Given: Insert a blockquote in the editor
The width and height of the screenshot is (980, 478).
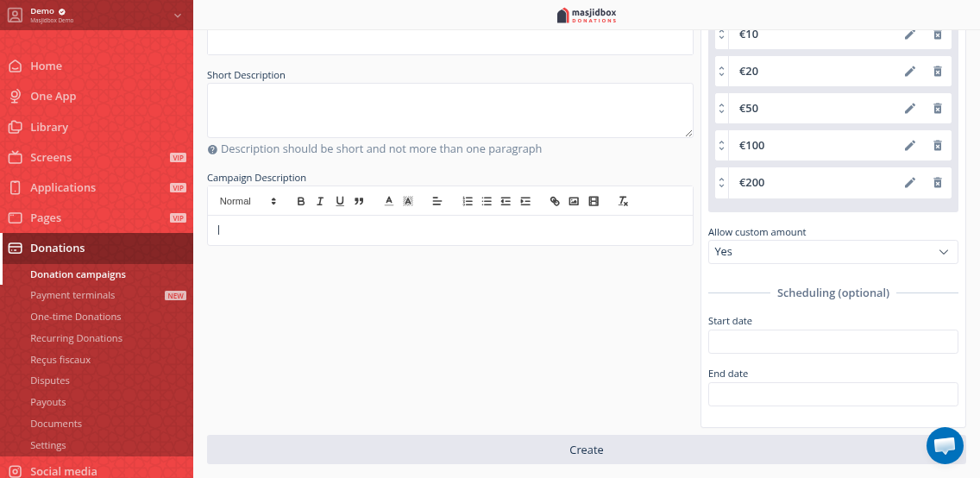Looking at the screenshot, I should [x=359, y=201].
